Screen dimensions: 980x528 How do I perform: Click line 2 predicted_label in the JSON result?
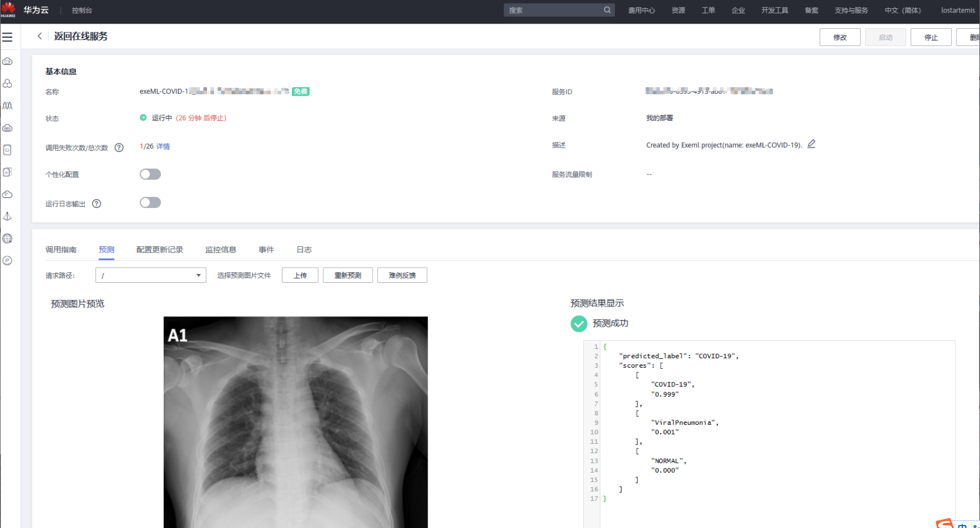tap(679, 356)
